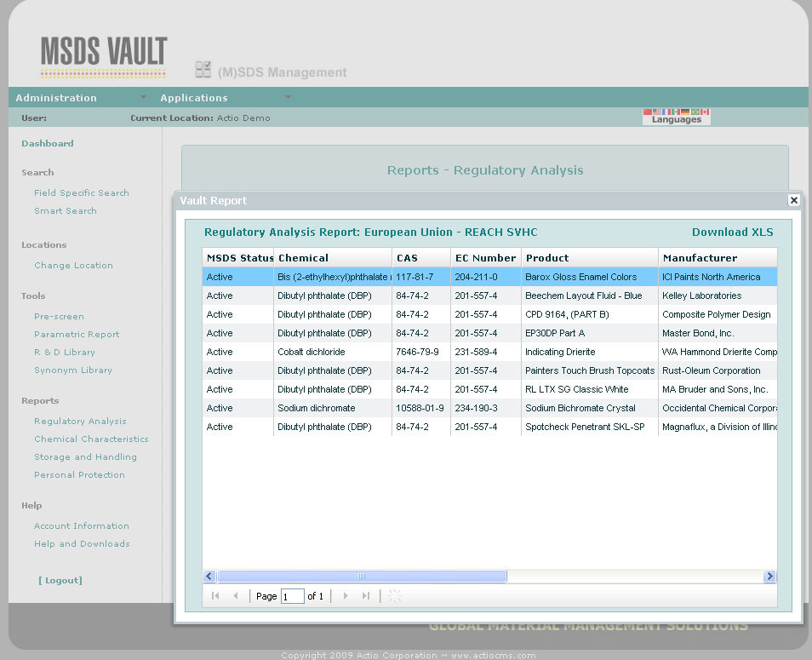Click the page number input field
812x660 pixels.
293,596
